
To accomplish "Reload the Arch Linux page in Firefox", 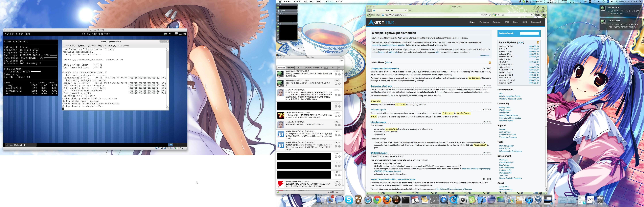I will 490,15.
